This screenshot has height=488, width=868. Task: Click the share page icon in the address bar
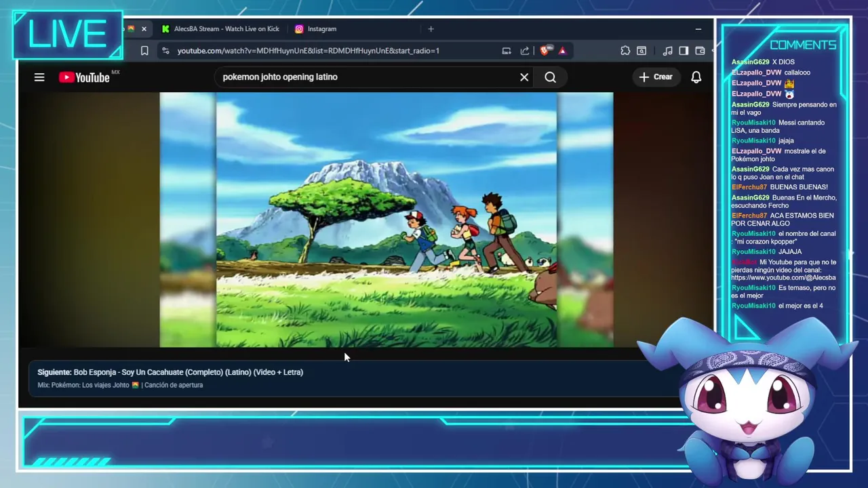[525, 51]
